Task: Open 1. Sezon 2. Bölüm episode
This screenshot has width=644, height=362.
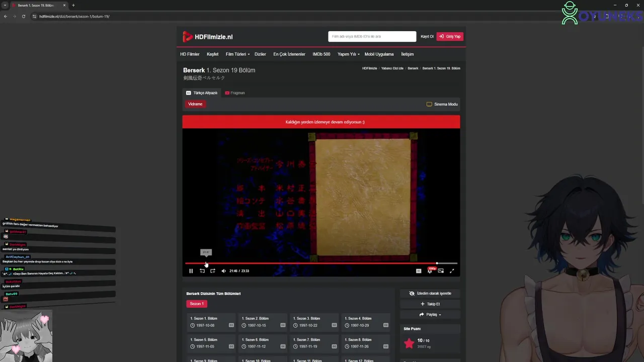Action: [x=263, y=322]
